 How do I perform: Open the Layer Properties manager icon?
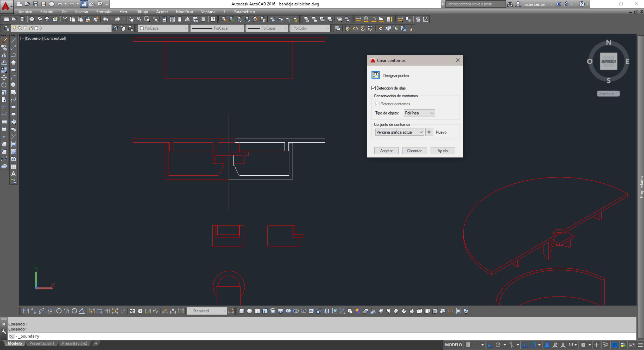(x=7, y=28)
